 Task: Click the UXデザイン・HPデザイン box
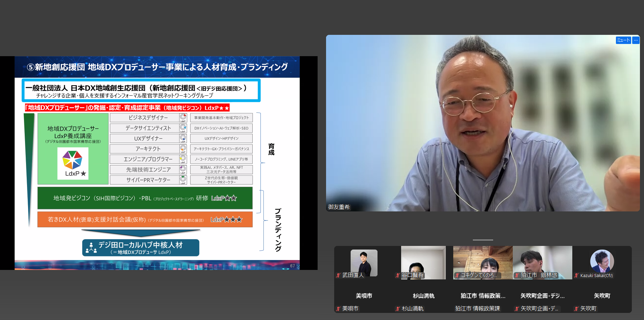click(x=222, y=138)
